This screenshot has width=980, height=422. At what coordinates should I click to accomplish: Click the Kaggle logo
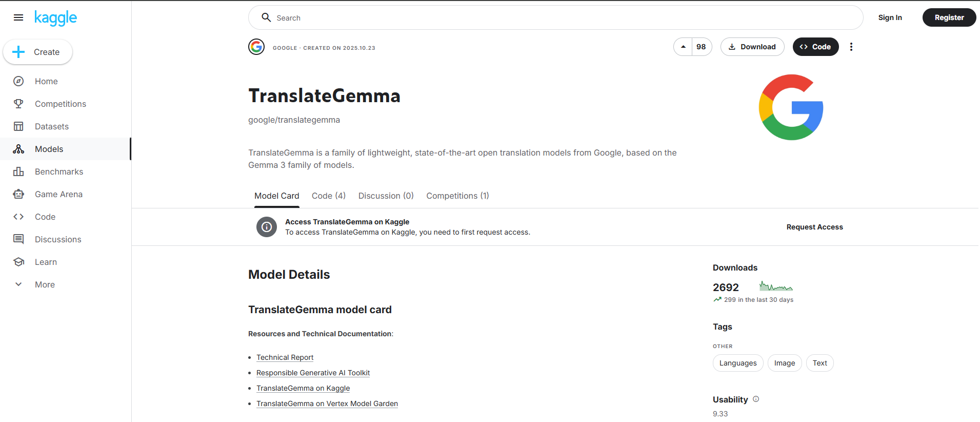[55, 18]
